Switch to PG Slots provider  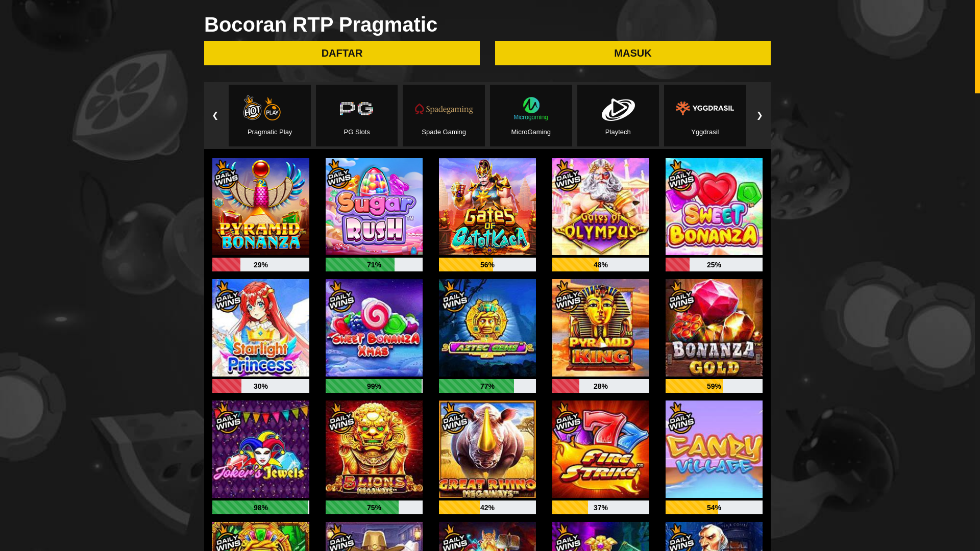[357, 115]
